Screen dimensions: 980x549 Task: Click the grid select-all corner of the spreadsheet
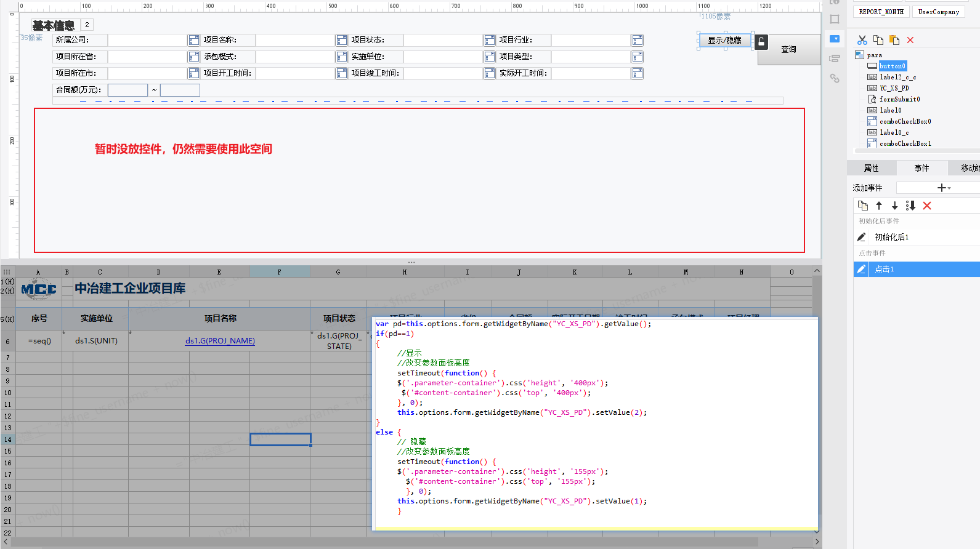coord(7,271)
